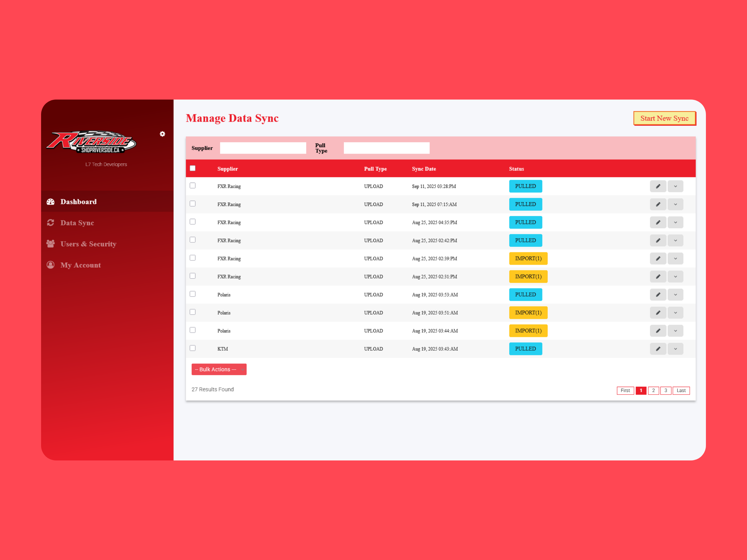The image size is (747, 560).
Task: Click pencil for Aug 25 02:42 PM row
Action: 658,240
